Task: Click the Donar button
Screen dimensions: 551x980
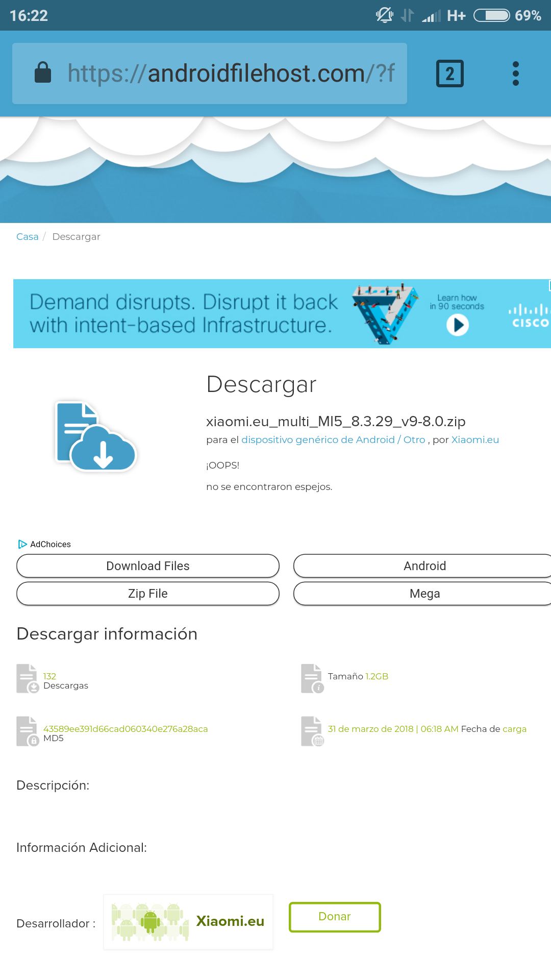Action: pos(335,917)
